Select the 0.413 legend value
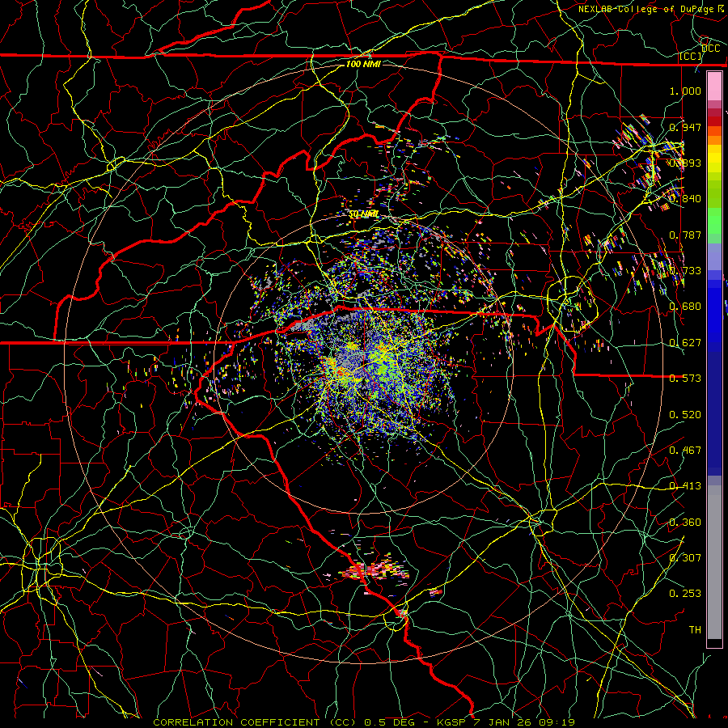Viewport: 728px width, 728px height. (685, 486)
